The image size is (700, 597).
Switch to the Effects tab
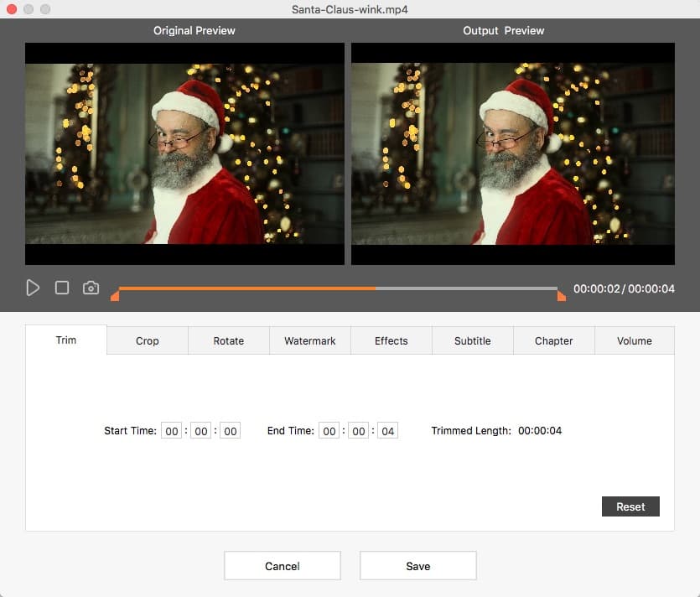point(391,340)
